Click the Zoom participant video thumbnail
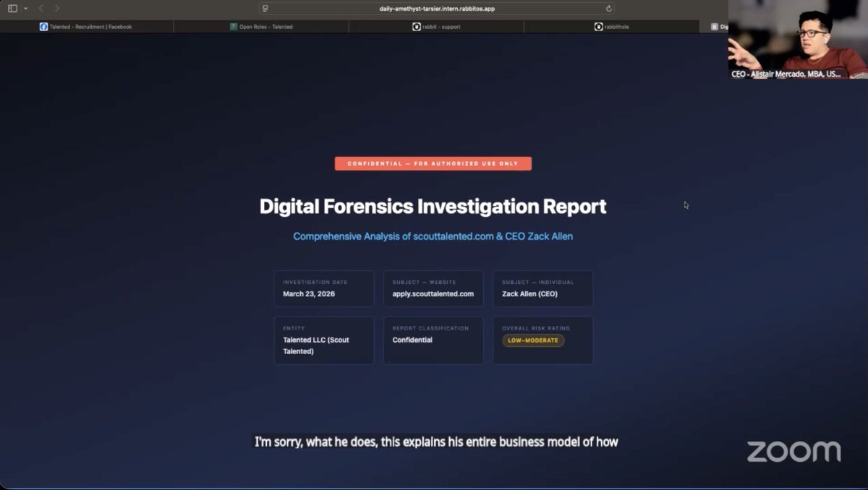The image size is (868, 490). click(798, 39)
